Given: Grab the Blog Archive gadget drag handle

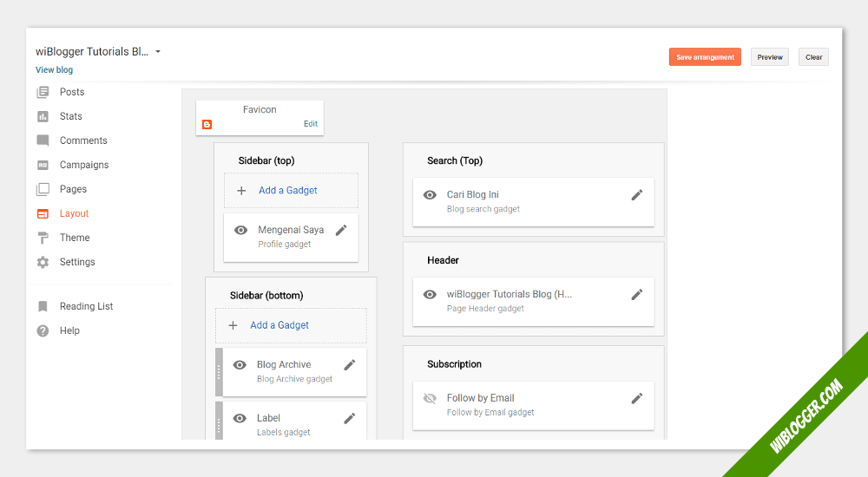Looking at the screenshot, I should (219, 372).
